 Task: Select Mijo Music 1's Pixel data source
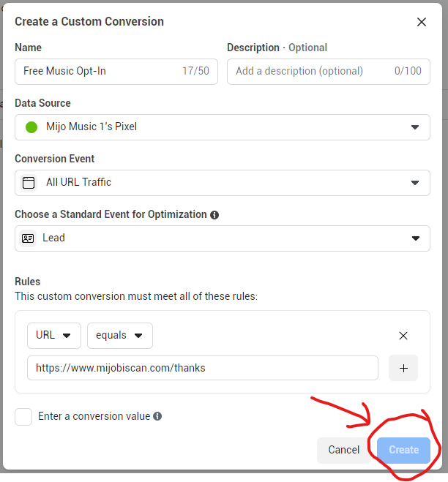(223, 127)
